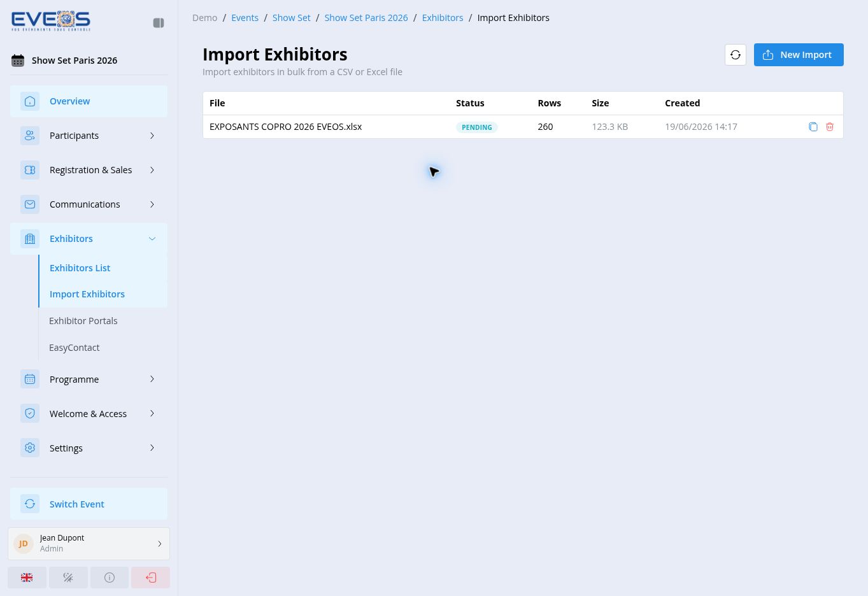The image size is (868, 596).
Task: Copy the EXPOSANTS COPRO import row icon
Action: [x=813, y=127]
